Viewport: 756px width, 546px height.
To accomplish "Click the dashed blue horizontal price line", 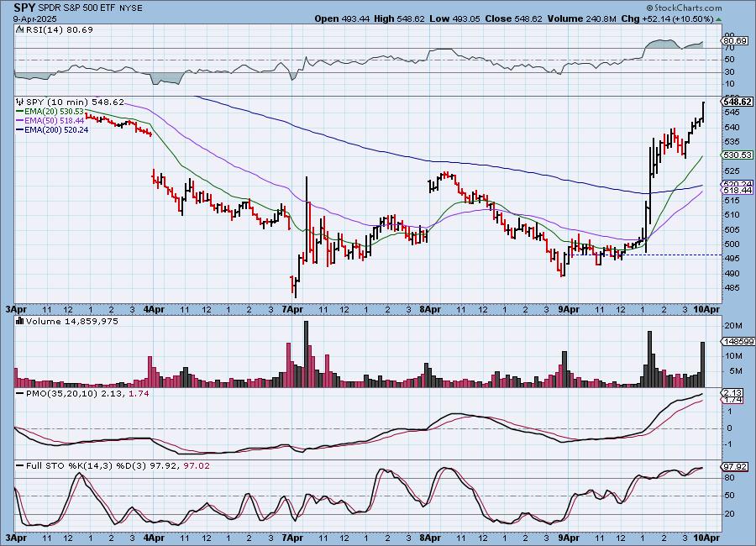I will pos(646,255).
